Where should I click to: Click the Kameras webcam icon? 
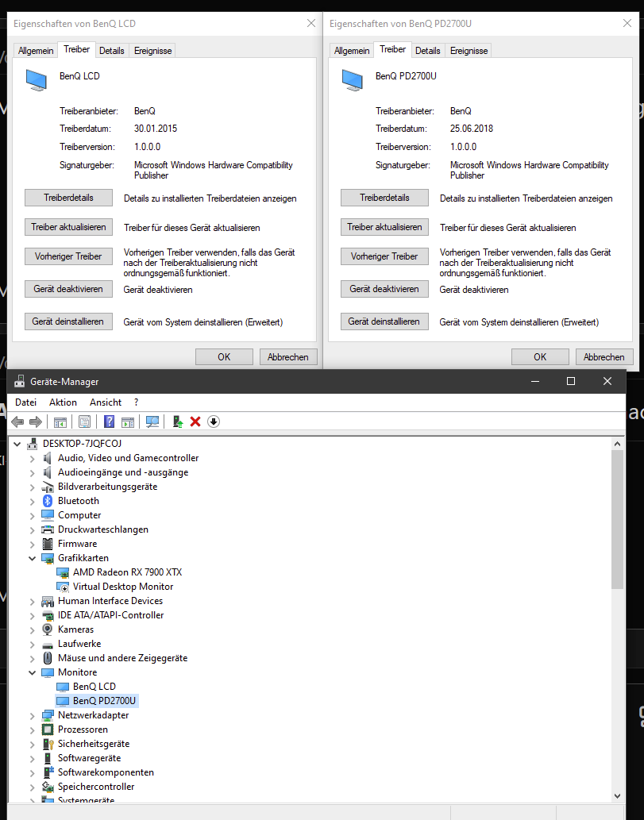[x=48, y=629]
